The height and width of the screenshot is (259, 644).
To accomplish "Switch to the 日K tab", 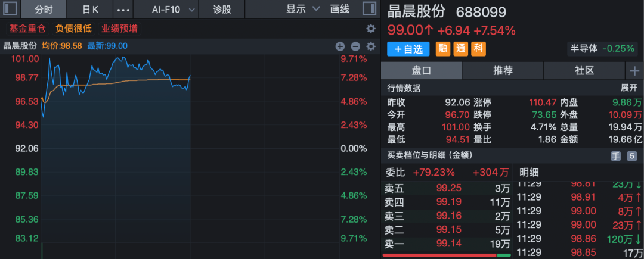I will pyautogui.click(x=91, y=10).
